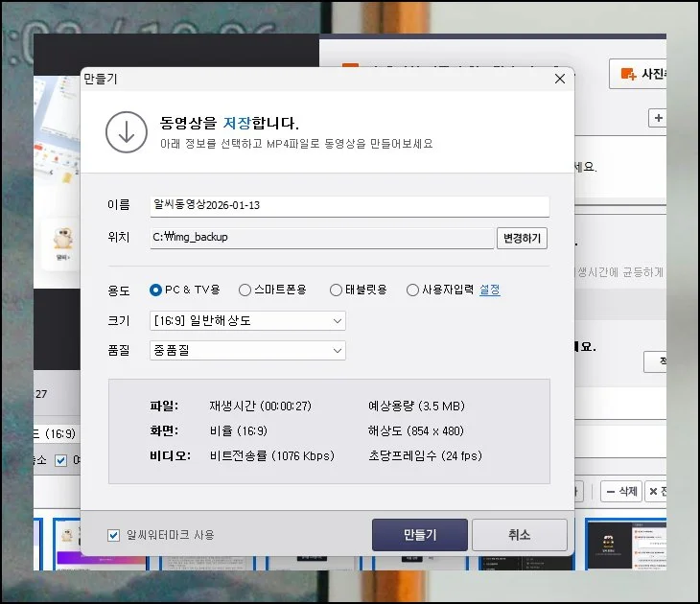The image size is (700, 604).
Task: Select the dark thumbnail at bottom right
Action: pyautogui.click(x=613, y=545)
